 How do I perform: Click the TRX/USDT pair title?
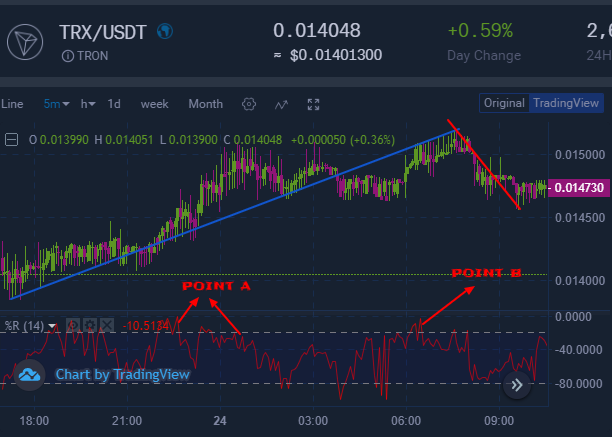pos(103,32)
